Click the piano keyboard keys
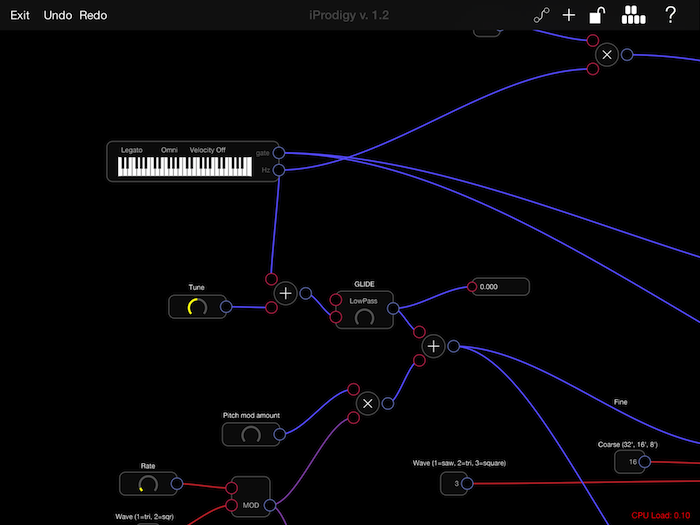The height and width of the screenshot is (525, 700). [185, 167]
